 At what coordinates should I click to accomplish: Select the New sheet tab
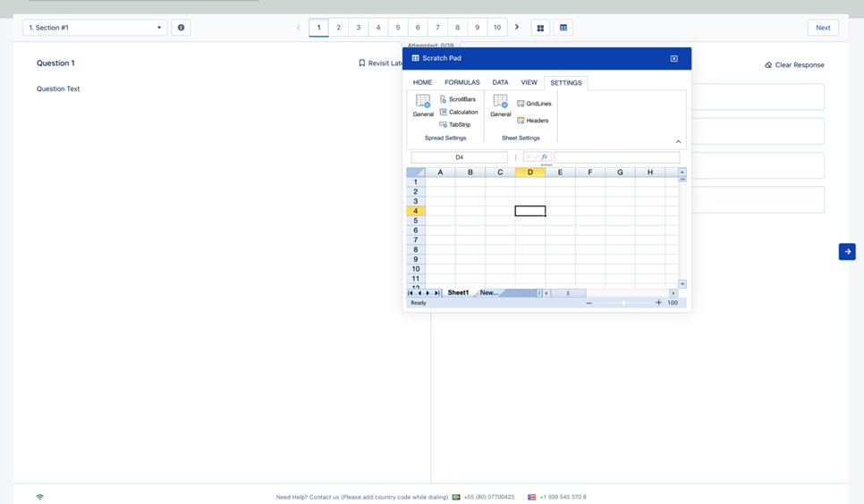tap(488, 293)
